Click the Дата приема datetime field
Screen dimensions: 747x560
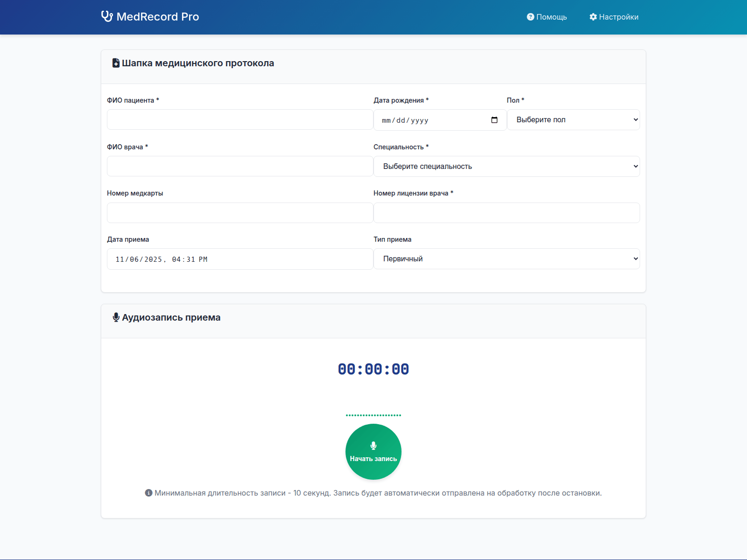point(240,259)
